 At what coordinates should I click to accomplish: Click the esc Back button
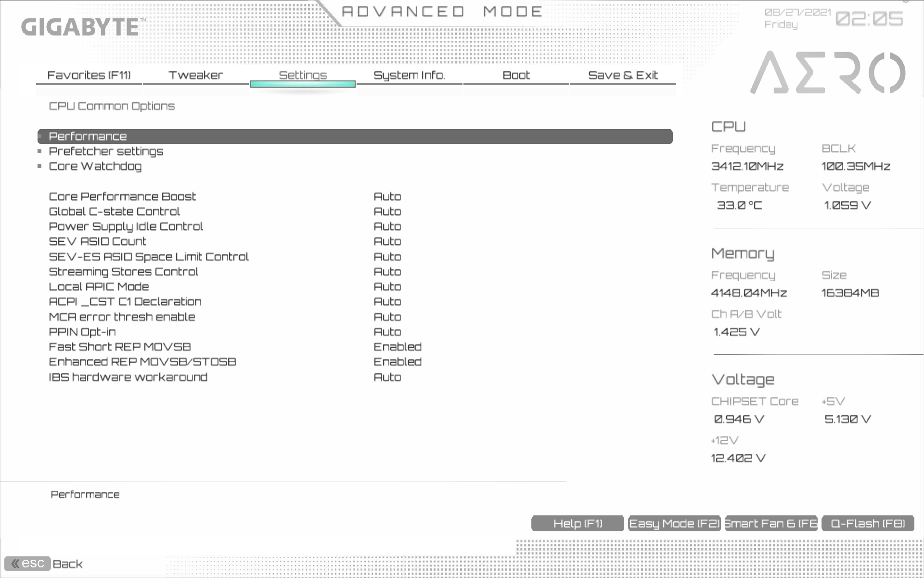28,564
